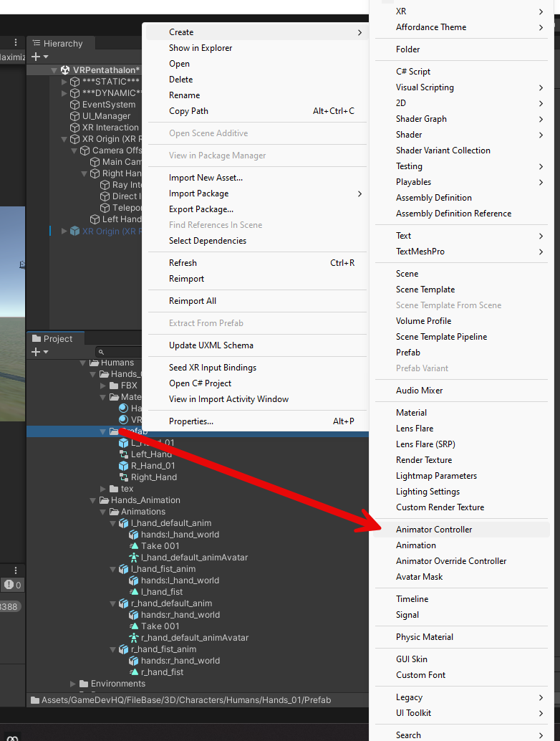Click the search magnifier in Project panel

101,352
